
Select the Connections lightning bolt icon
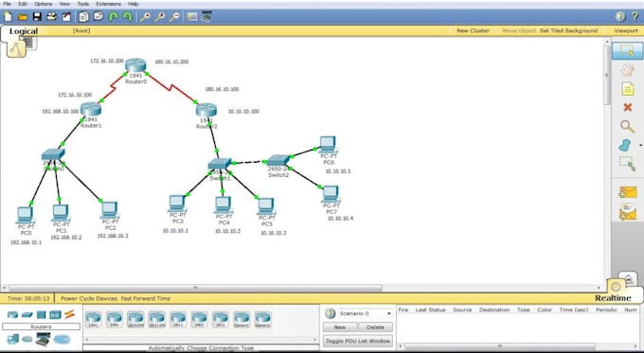(x=69, y=314)
